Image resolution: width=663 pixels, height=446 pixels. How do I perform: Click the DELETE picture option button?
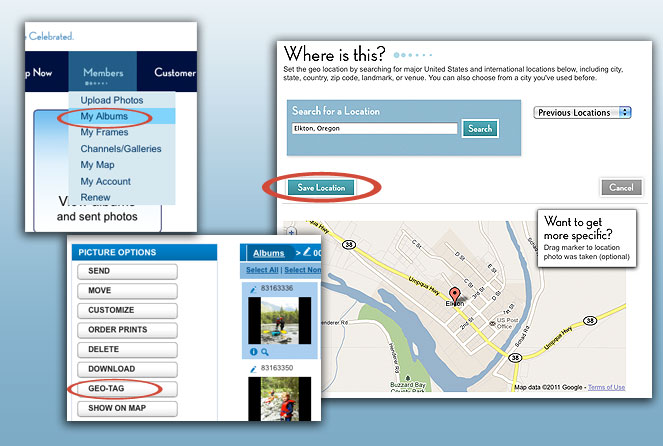tap(127, 349)
